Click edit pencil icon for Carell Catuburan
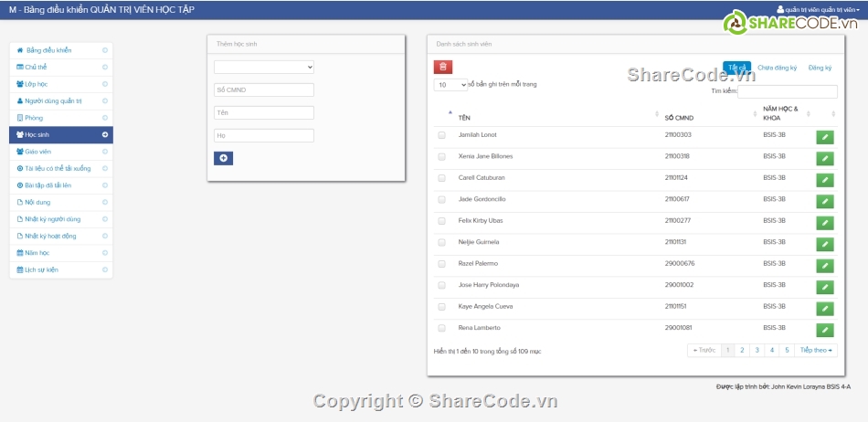Screen dimensions: 868x422 tap(824, 180)
